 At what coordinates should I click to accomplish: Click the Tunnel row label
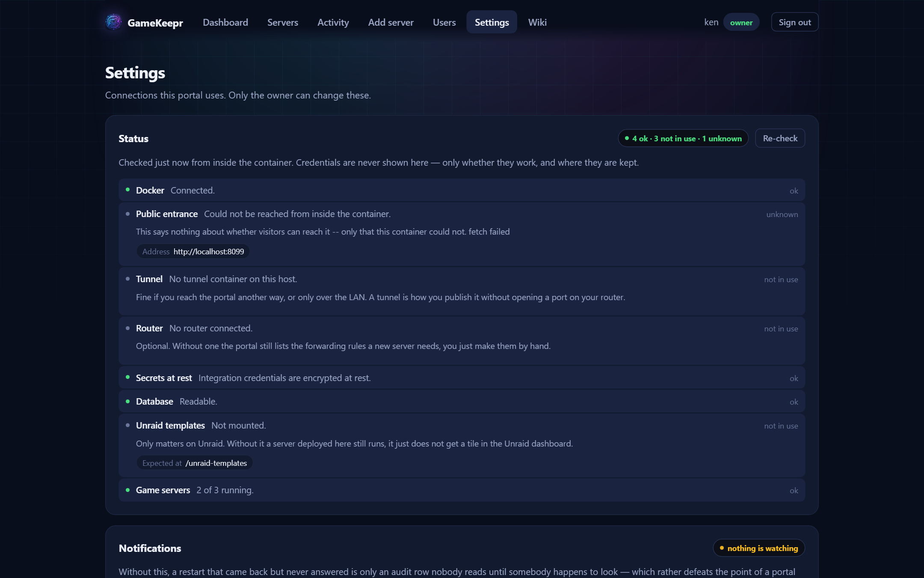point(149,279)
